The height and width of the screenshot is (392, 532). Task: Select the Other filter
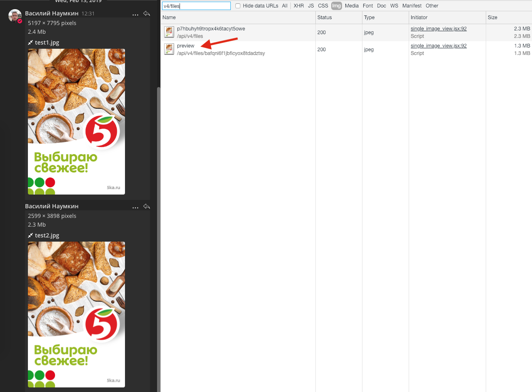pos(432,6)
